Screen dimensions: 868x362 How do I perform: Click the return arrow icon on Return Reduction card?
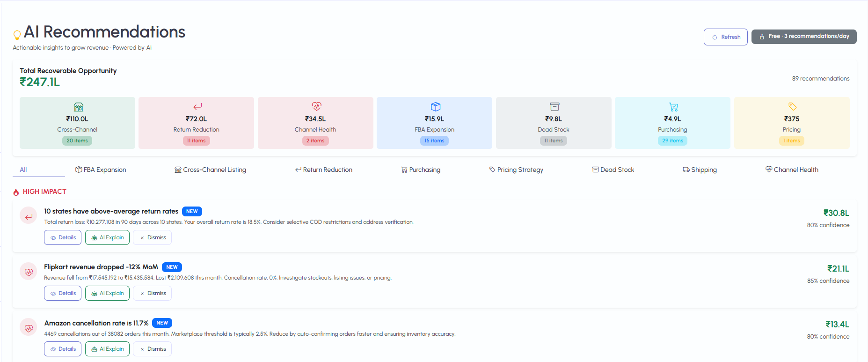197,107
